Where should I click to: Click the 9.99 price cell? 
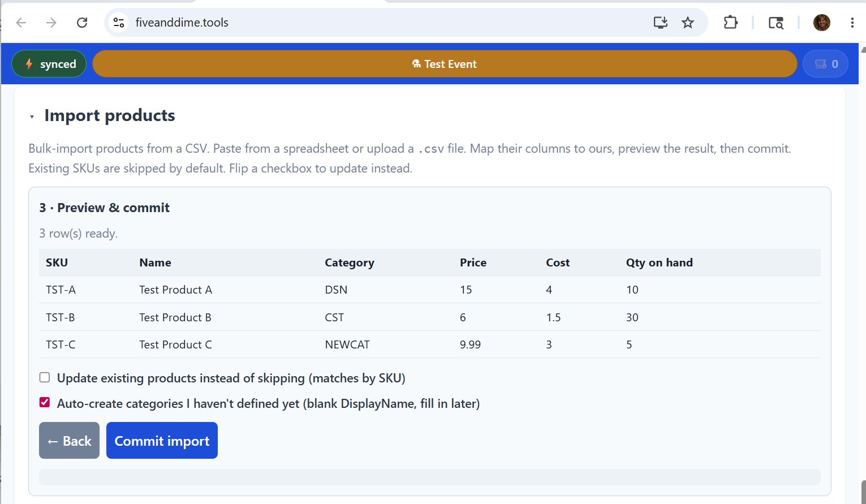tap(470, 344)
